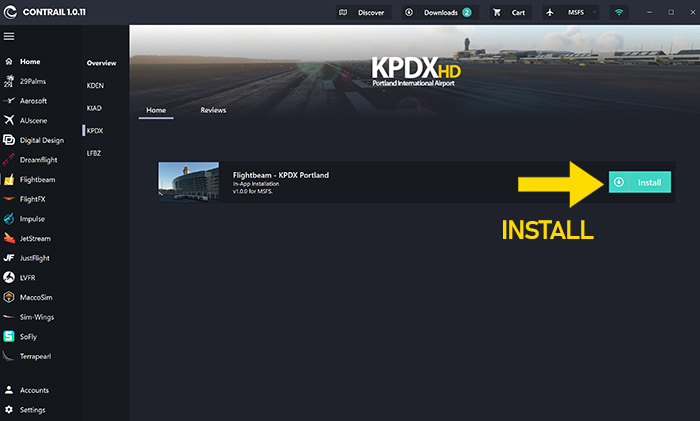Image resolution: width=700 pixels, height=421 pixels.
Task: Open Dreamflight publisher icon
Action: coord(9,160)
